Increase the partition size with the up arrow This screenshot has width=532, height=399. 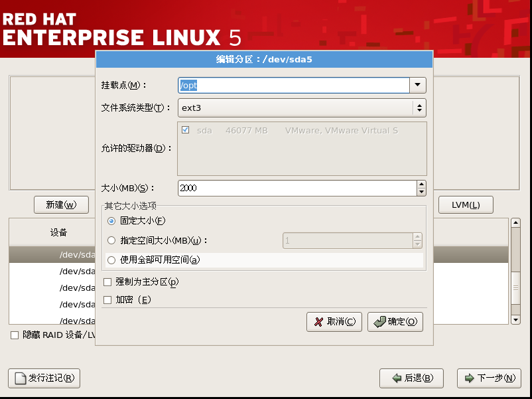pyautogui.click(x=421, y=185)
